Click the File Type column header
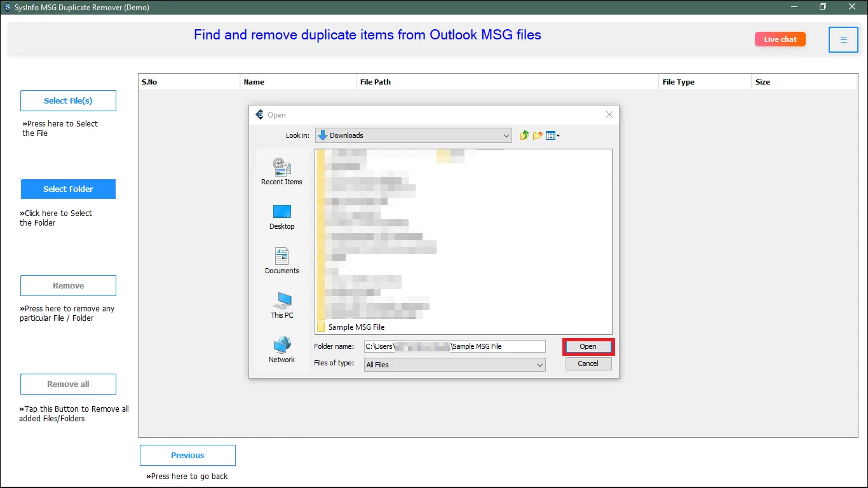The image size is (868, 488). [705, 82]
